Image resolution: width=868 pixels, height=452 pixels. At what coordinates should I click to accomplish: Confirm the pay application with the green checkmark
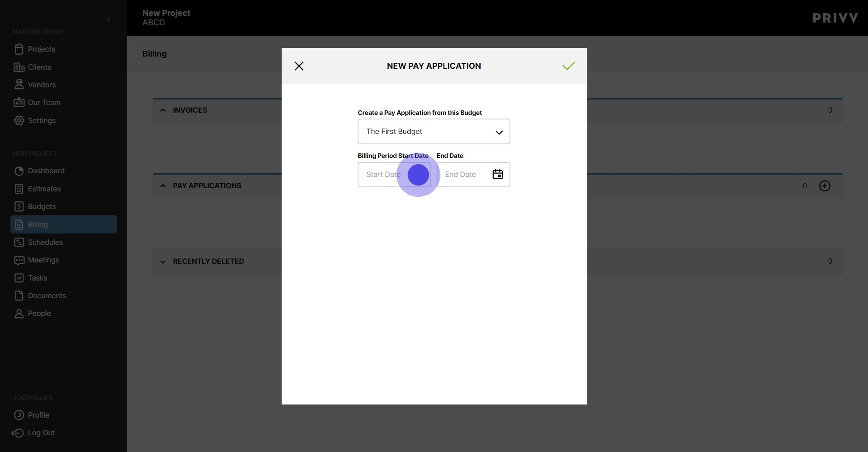[x=569, y=66]
